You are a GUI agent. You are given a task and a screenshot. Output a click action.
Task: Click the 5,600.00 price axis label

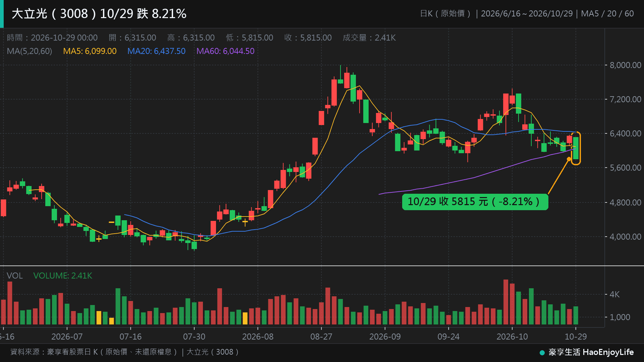click(x=625, y=168)
